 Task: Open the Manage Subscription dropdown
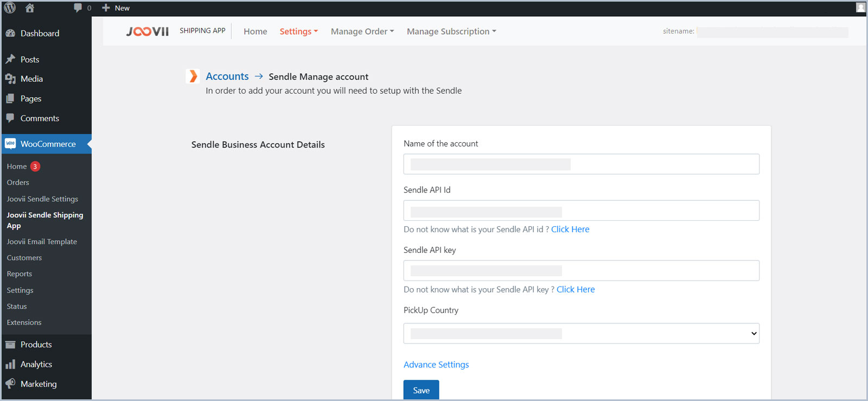pyautogui.click(x=451, y=31)
